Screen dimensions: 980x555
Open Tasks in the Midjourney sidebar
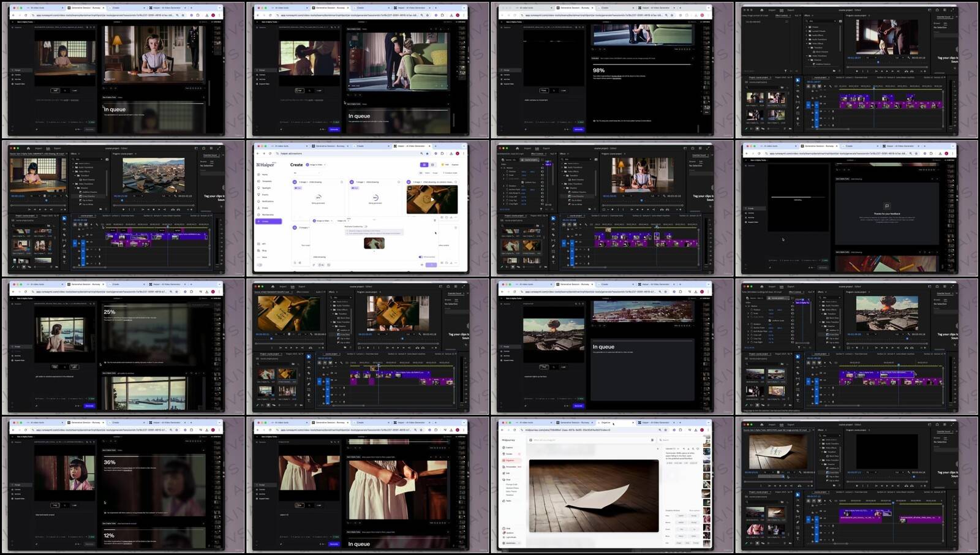tap(507, 500)
